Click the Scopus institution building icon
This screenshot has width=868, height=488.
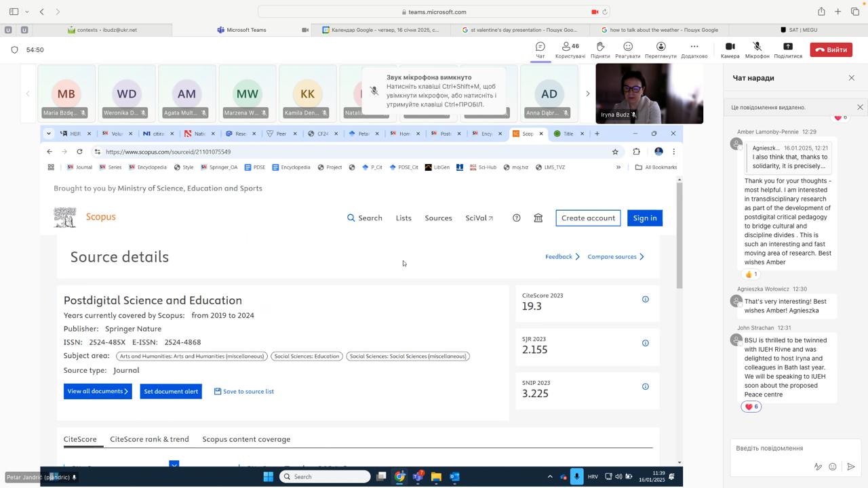point(538,218)
